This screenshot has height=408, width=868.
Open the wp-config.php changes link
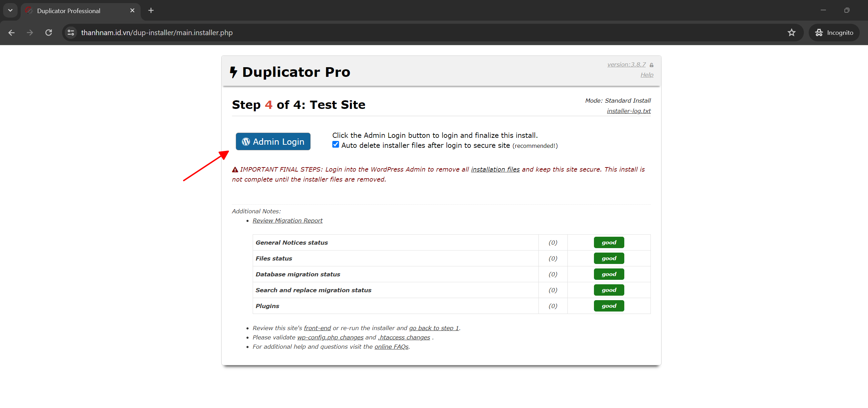pos(330,337)
